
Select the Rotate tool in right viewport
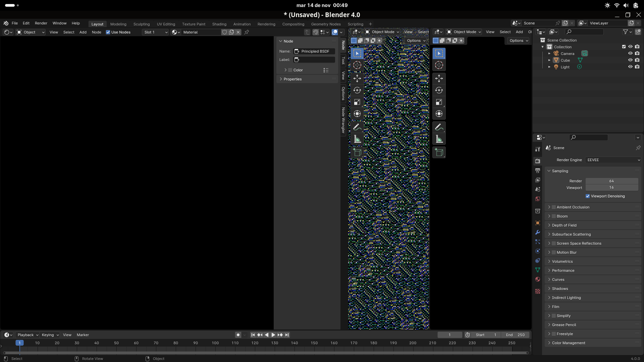pos(439,90)
